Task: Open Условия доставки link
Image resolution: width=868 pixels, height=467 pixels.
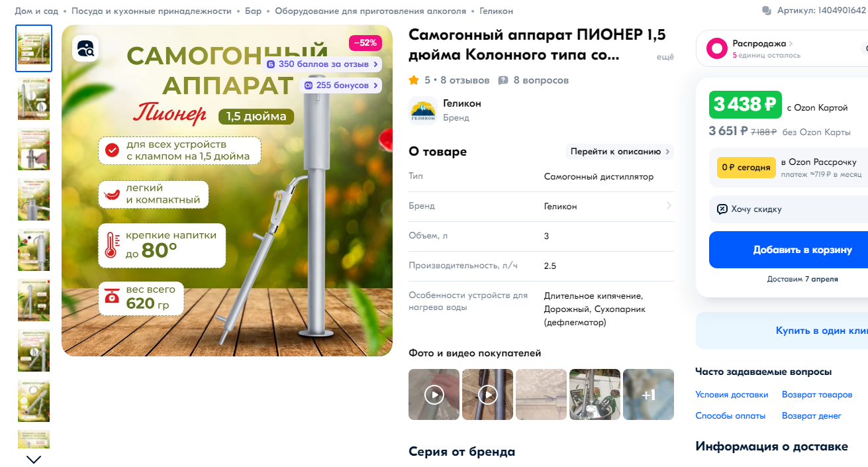Action: 732,395
